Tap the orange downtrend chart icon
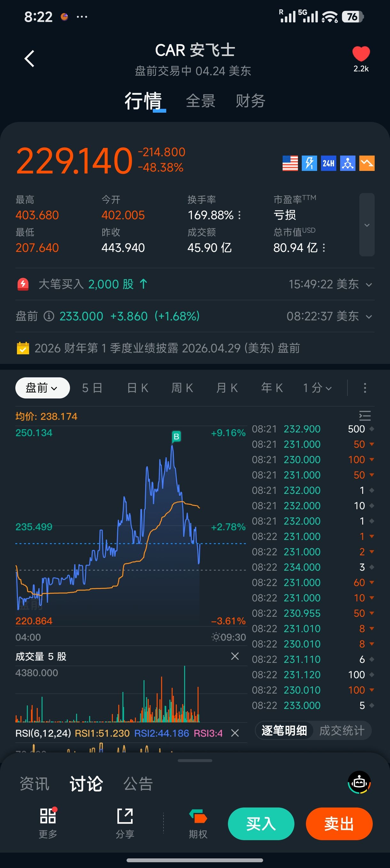The height and width of the screenshot is (868, 390). [x=367, y=164]
